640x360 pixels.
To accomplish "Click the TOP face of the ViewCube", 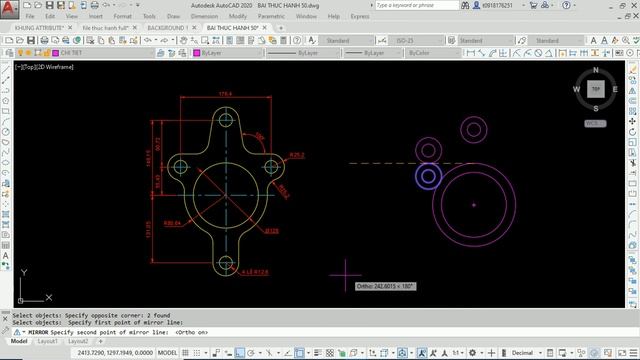I will pos(596,89).
